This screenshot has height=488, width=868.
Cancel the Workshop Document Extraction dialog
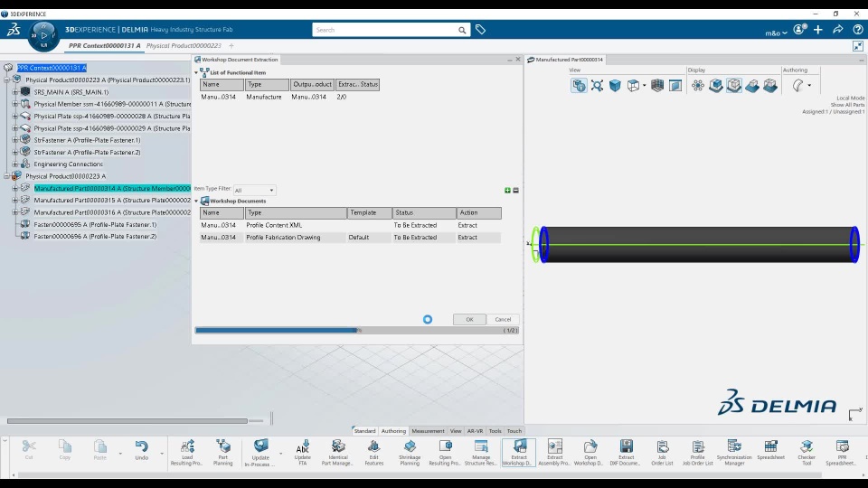[503, 319]
